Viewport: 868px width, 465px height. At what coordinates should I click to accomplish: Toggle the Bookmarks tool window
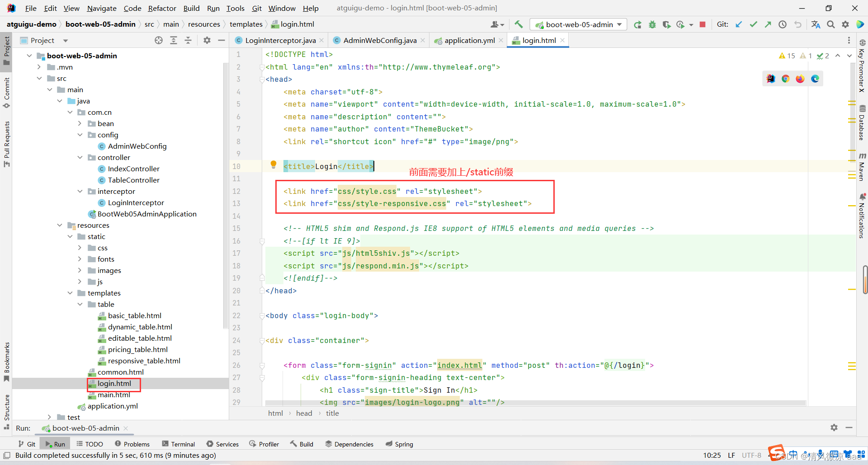pyautogui.click(x=6, y=362)
